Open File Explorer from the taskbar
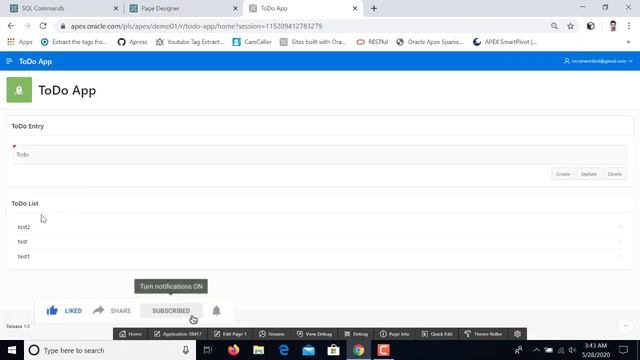The width and height of the screenshot is (640, 360). [258, 350]
